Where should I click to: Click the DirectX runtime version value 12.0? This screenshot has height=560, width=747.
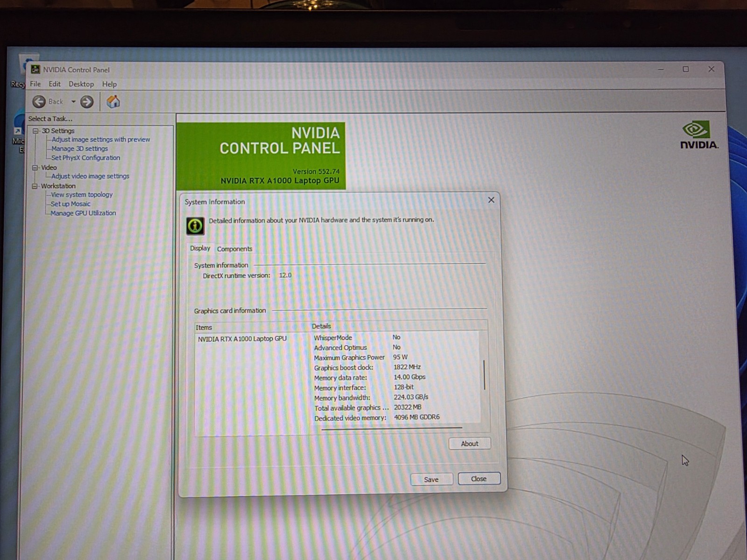285,275
